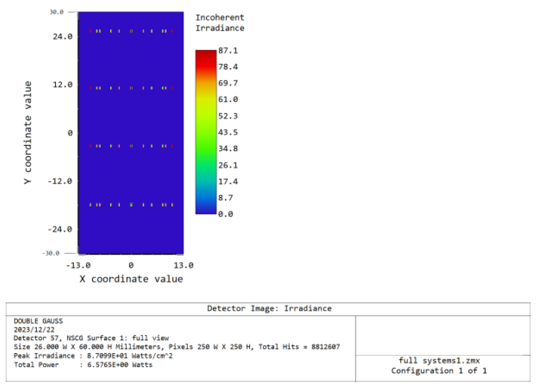Viewport: 538px width, 392px height.
Task: Click the 'Configuration 1 of 1' text
Action: pos(439,371)
